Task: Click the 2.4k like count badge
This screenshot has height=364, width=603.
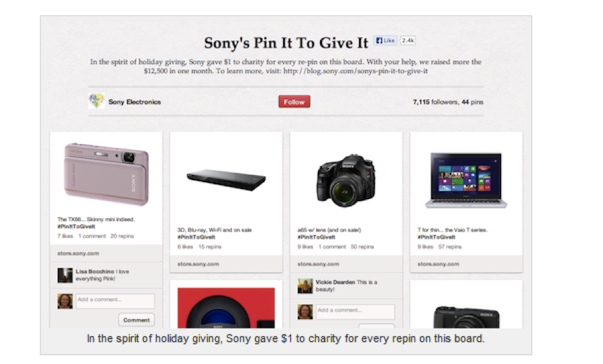Action: tap(408, 40)
